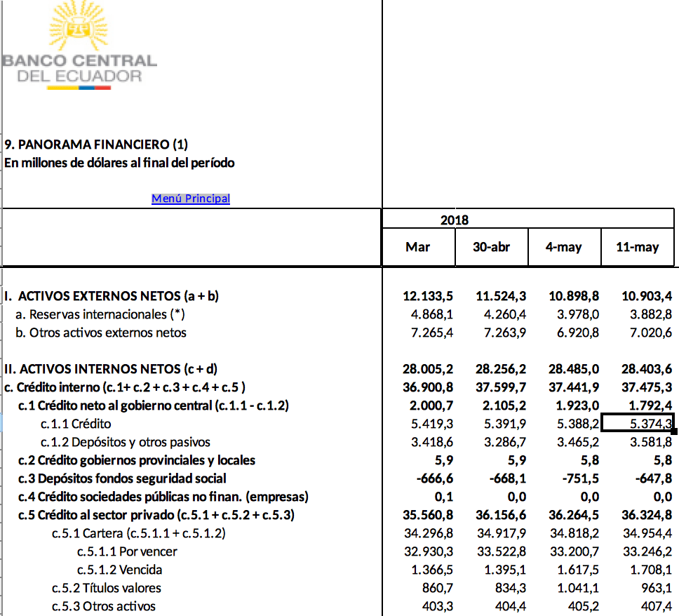Select the 'I. ACTIVOS EXTERNOS NETOS' row label

(112, 296)
